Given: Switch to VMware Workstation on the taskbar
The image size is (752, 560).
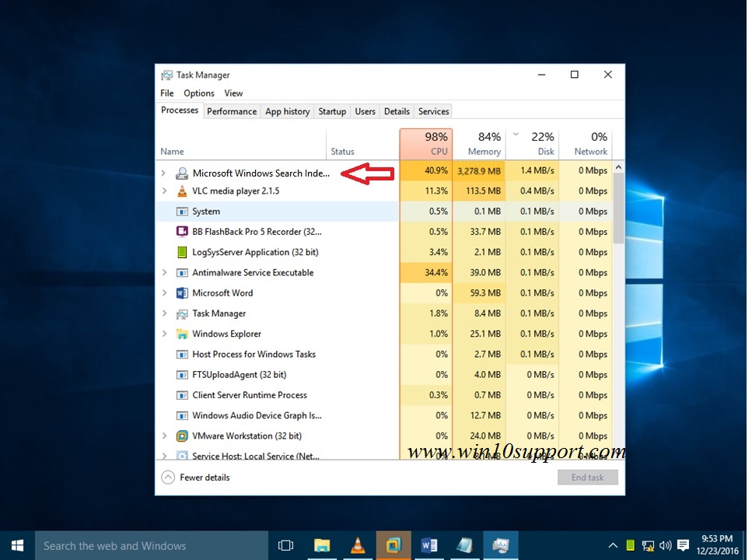Looking at the screenshot, I should pos(393,545).
